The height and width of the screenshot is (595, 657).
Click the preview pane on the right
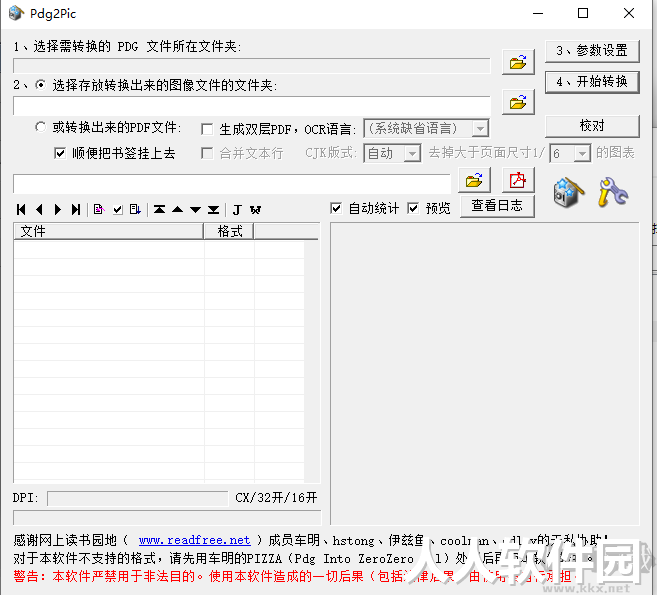[485, 373]
